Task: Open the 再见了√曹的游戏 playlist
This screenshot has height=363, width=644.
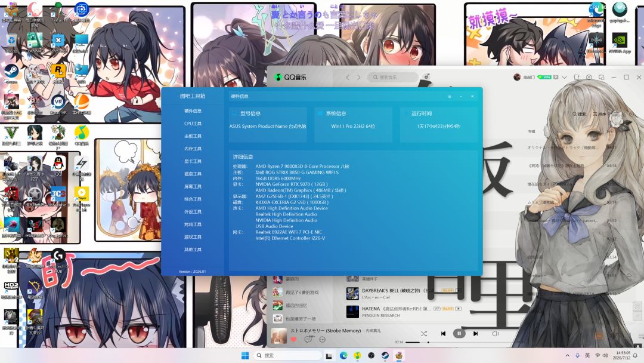Action: [x=301, y=293]
